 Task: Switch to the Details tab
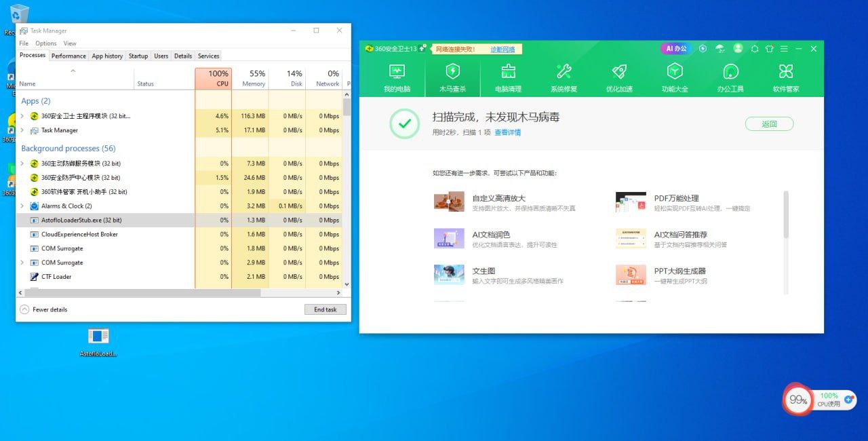[x=183, y=56]
